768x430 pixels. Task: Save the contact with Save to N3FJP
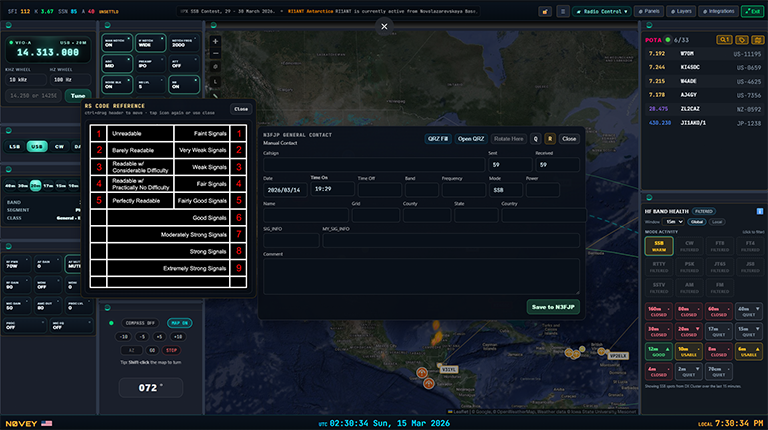[x=553, y=307]
